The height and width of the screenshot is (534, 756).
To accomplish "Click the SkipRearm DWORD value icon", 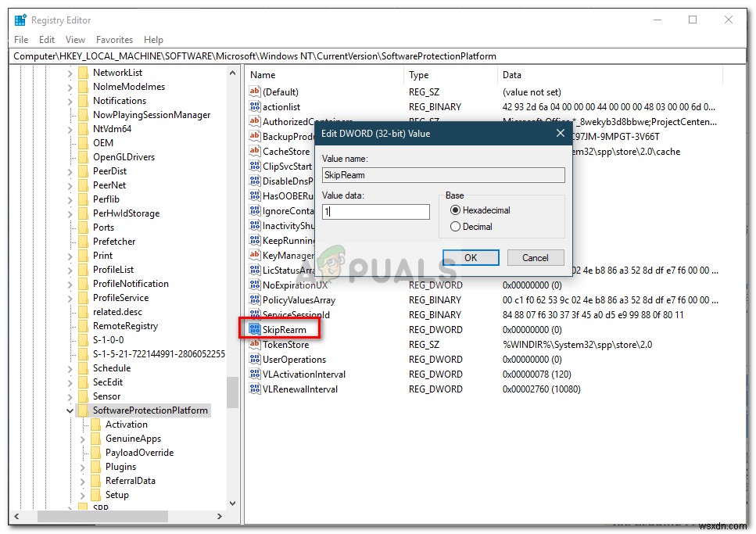I will (255, 328).
